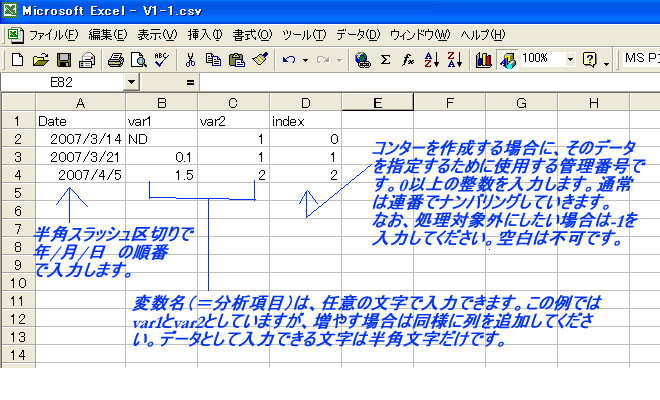Screen dimensions: 660x400
Task: Save the workbook with the floppy icon
Action: (63, 60)
